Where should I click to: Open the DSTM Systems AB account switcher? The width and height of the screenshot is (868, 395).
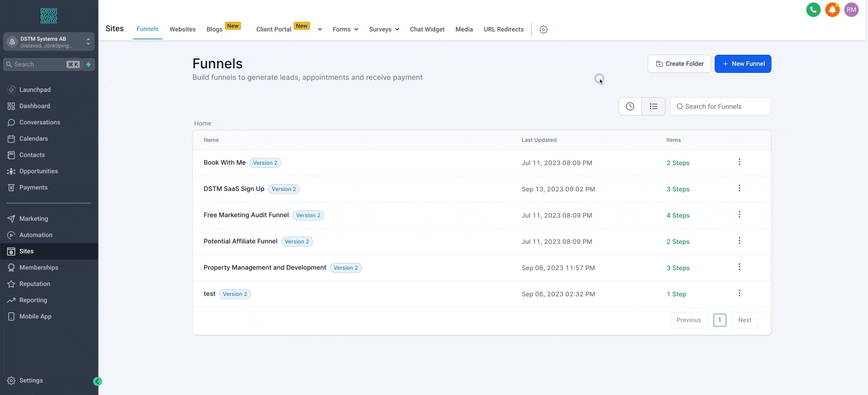tap(49, 42)
